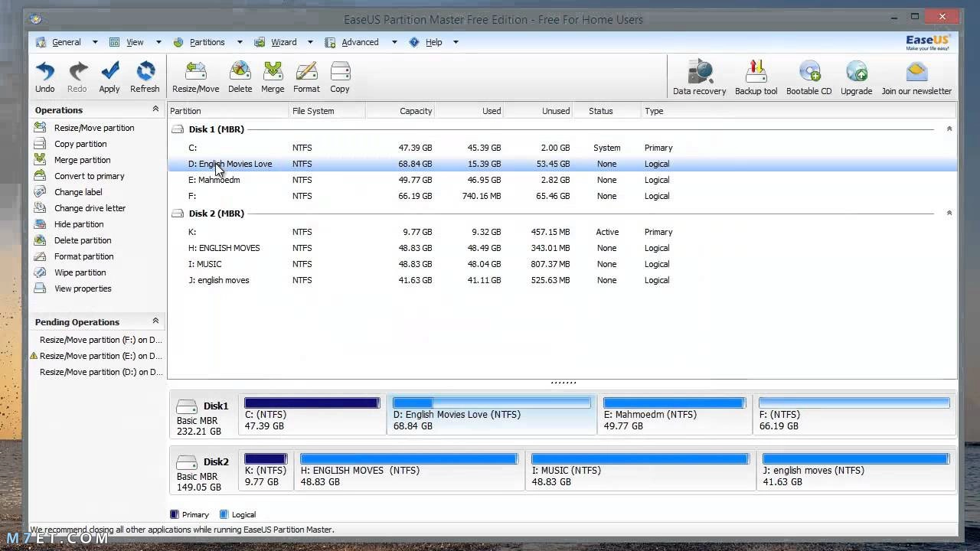
Task: Open the Backup tool
Action: pos(756,77)
